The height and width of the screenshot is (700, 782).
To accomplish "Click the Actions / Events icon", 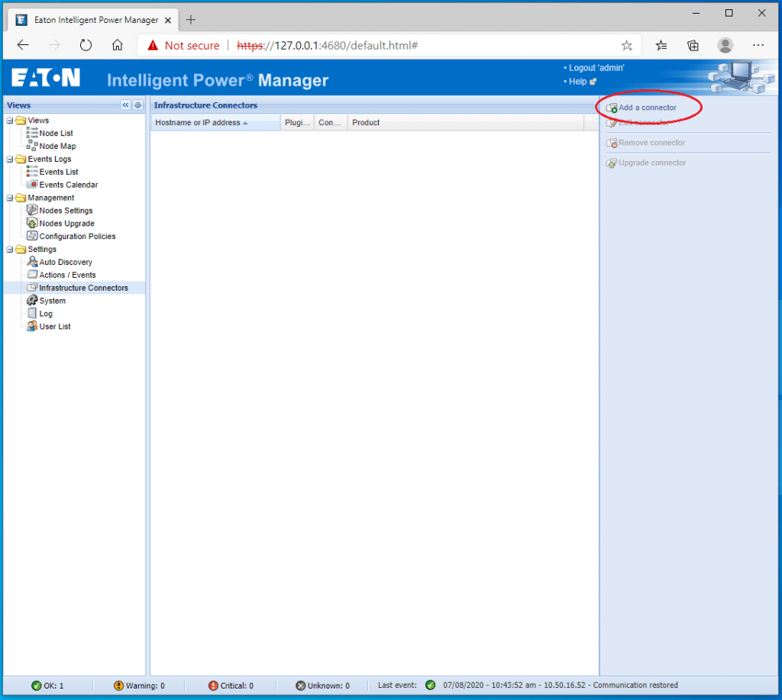I will coord(32,274).
